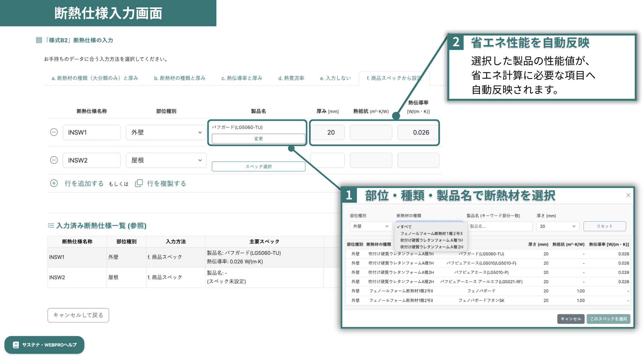Click list icon next to 入力済み断熱仕様一覧

pyautogui.click(x=51, y=226)
